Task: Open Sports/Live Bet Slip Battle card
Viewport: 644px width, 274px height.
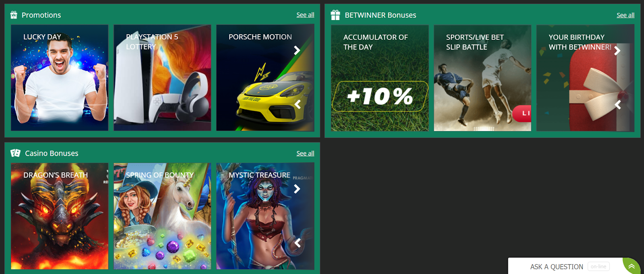Action: point(482,78)
